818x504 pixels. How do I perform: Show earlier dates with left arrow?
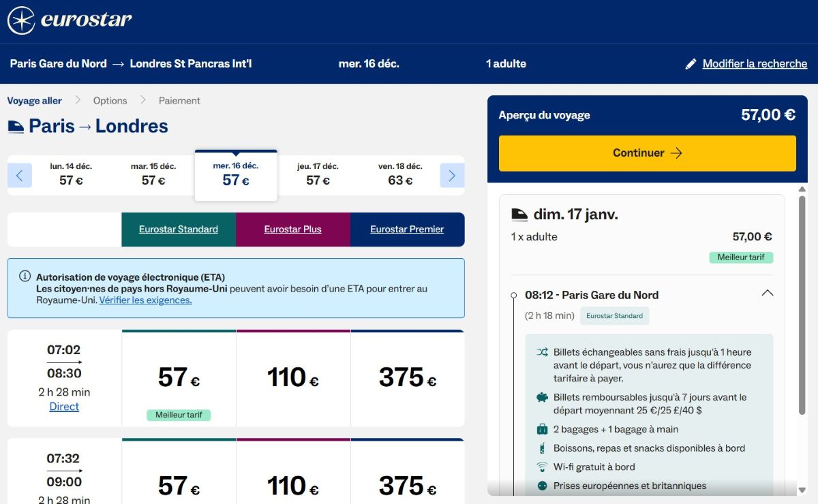coord(20,176)
